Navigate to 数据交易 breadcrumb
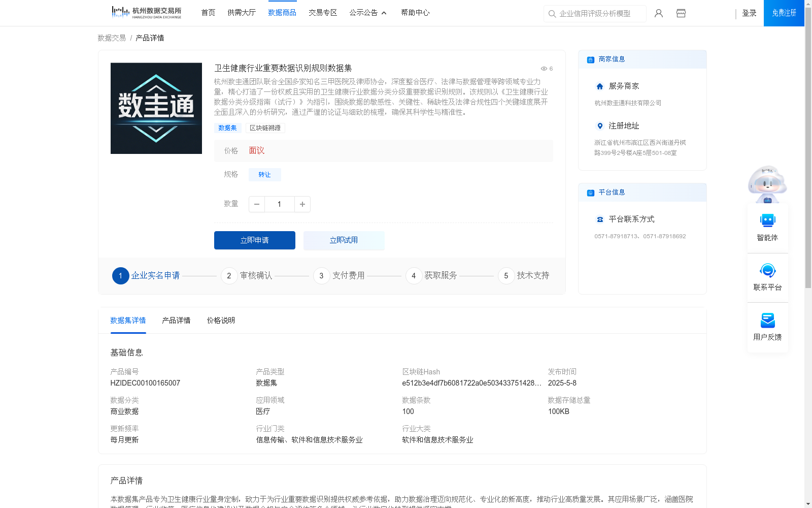This screenshot has width=812, height=508. pos(112,38)
